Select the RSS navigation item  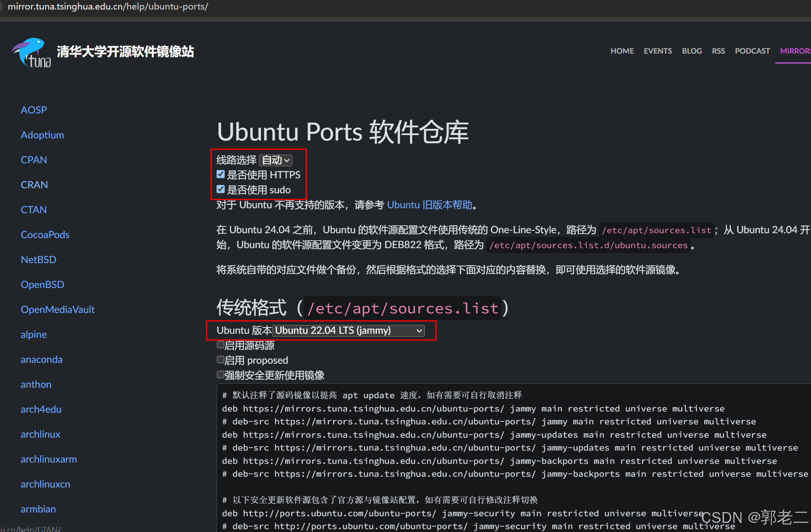coord(718,51)
